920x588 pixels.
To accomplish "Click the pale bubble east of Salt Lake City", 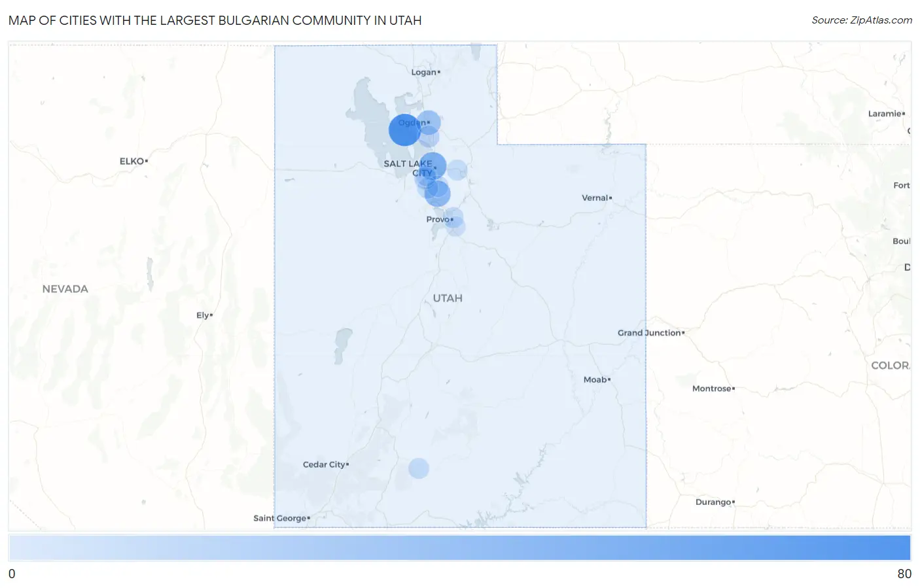I will click(x=457, y=170).
